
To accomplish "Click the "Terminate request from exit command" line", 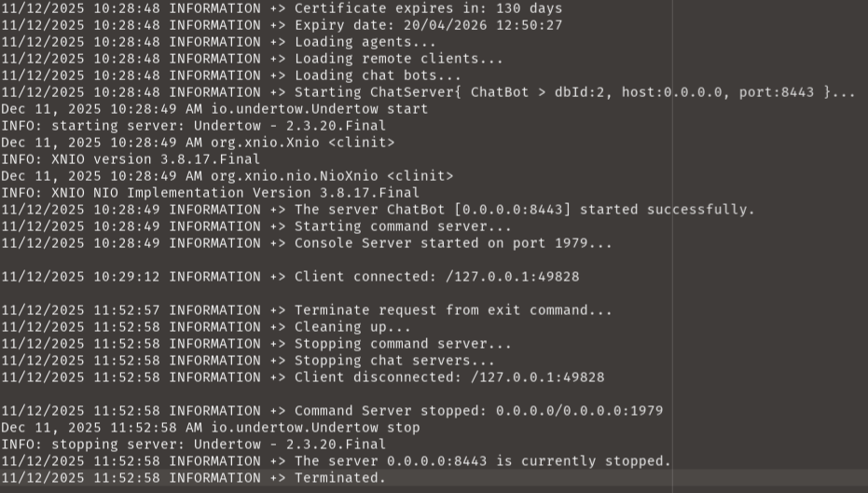I will coord(453,310).
